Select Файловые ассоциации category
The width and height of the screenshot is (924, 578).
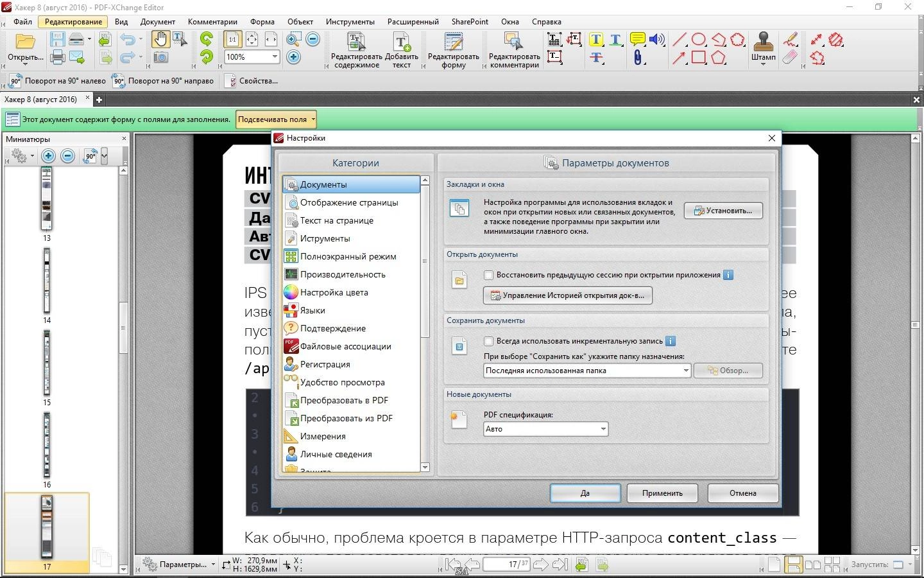[351, 346]
